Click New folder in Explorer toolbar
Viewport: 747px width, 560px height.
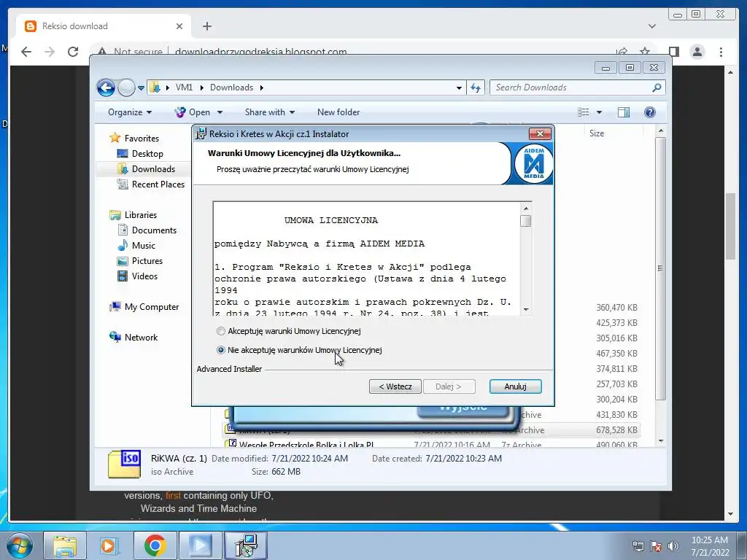click(x=338, y=112)
